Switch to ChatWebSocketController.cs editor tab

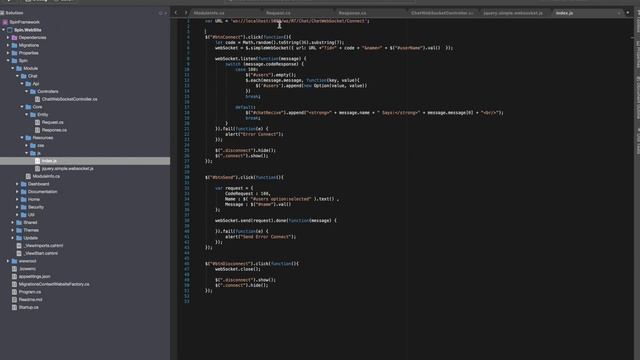[x=442, y=13]
